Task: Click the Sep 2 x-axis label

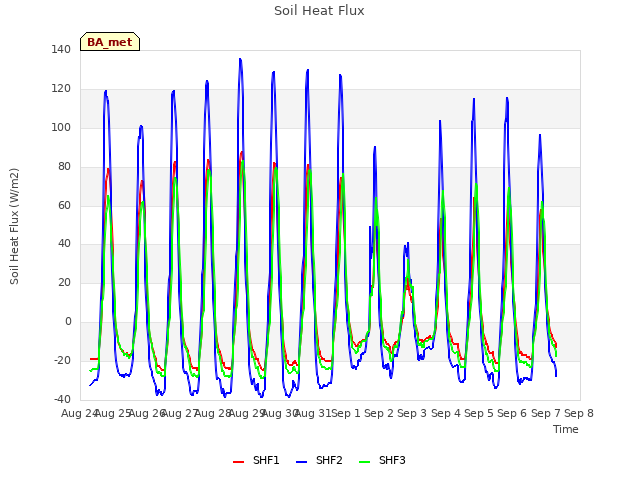Action: point(379,413)
